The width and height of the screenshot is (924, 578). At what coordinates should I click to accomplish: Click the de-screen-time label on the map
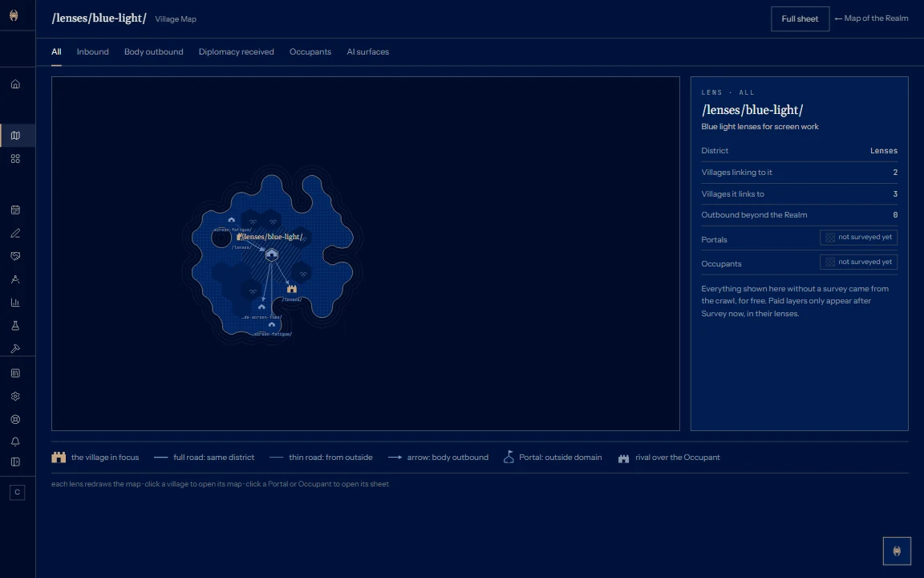(261, 317)
